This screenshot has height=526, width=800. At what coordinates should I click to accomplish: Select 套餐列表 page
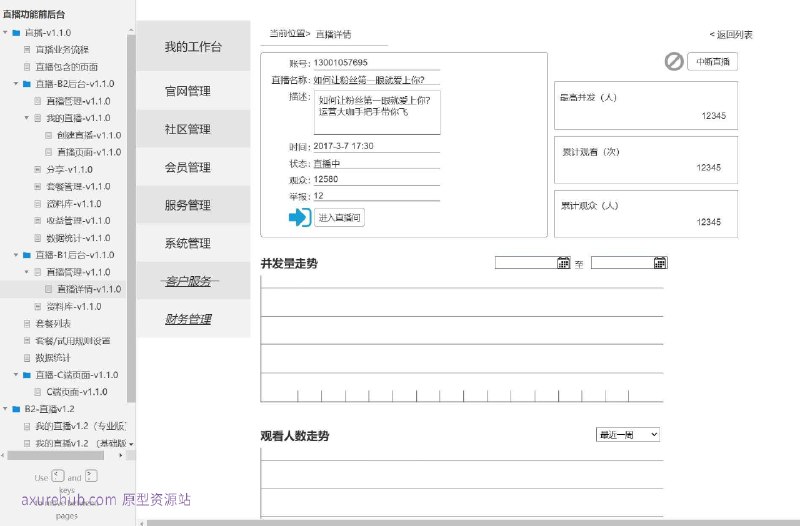[53, 323]
